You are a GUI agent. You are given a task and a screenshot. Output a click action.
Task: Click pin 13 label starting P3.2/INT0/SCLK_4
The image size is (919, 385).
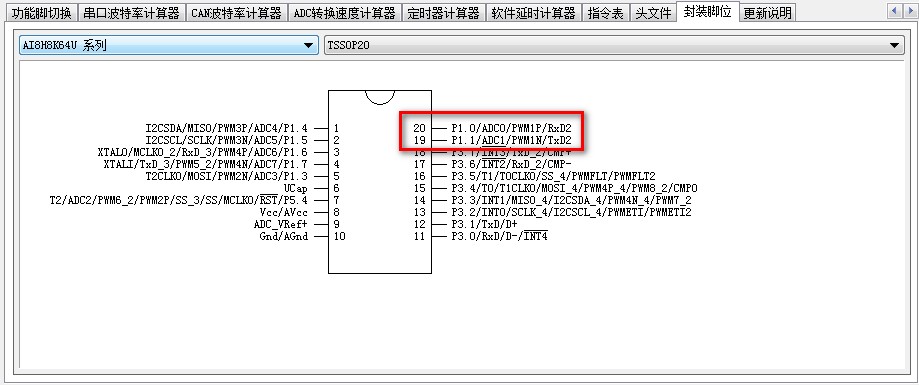(571, 212)
